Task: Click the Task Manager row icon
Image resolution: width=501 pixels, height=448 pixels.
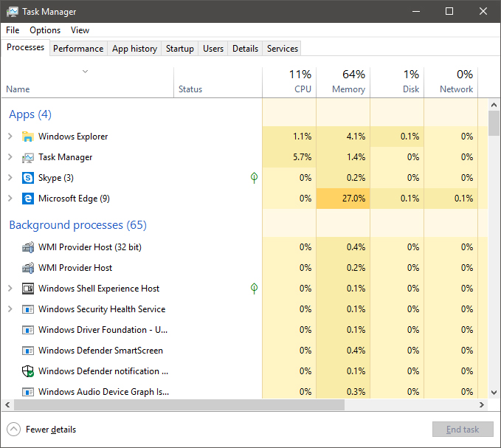Action: (28, 157)
